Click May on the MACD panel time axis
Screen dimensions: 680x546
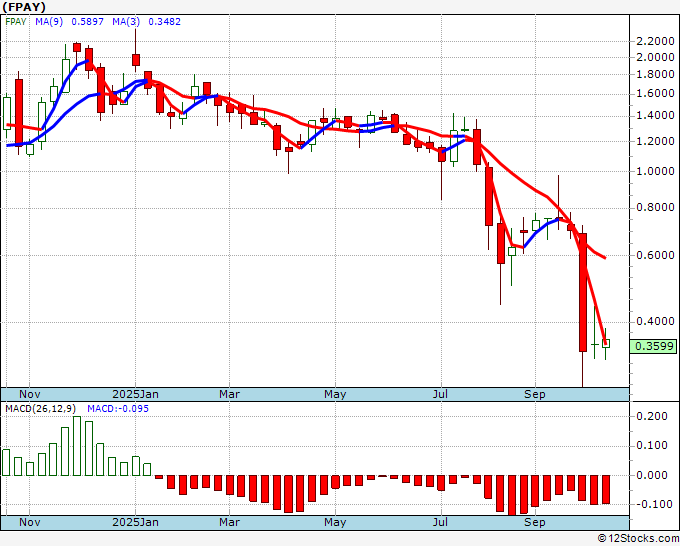(x=335, y=522)
